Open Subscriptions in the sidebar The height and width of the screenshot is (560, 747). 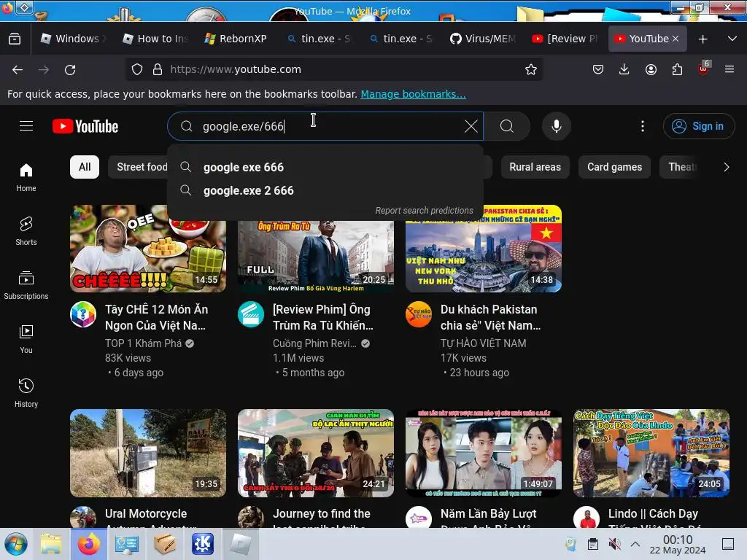26,285
